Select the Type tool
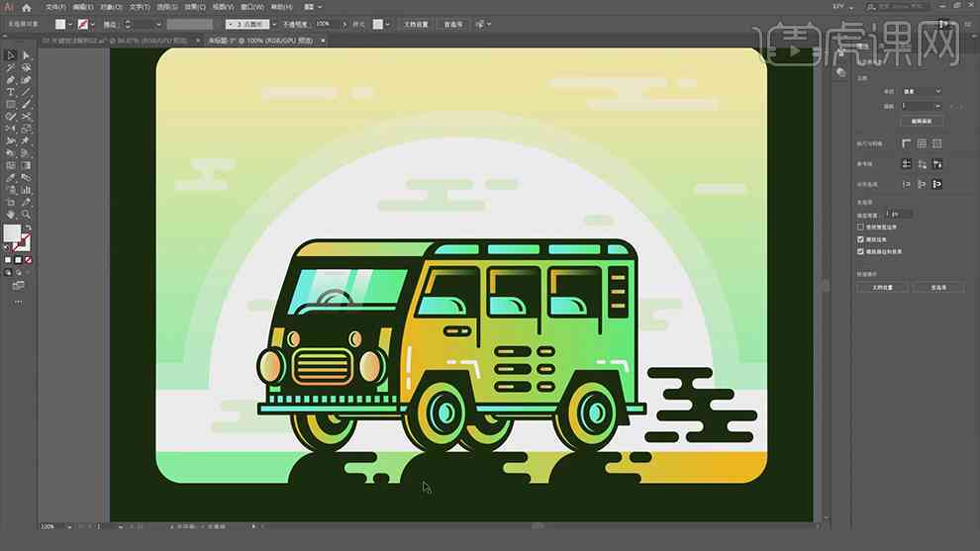Viewport: 980px width, 551px height. click(11, 92)
